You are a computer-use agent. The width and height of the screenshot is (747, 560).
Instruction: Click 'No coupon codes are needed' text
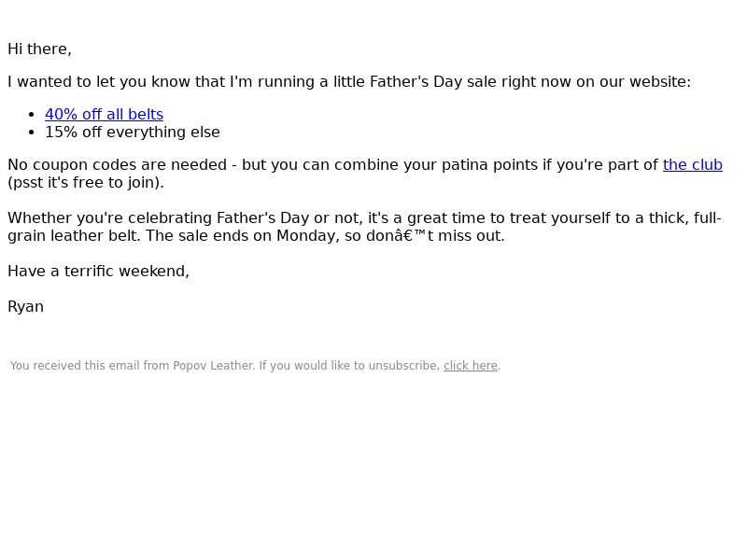(x=118, y=165)
